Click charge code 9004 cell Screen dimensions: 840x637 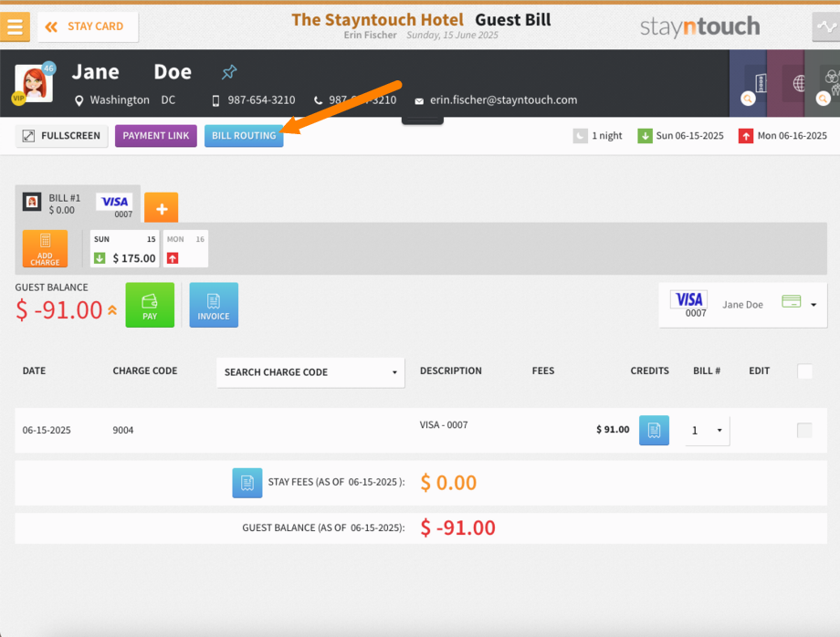point(123,431)
